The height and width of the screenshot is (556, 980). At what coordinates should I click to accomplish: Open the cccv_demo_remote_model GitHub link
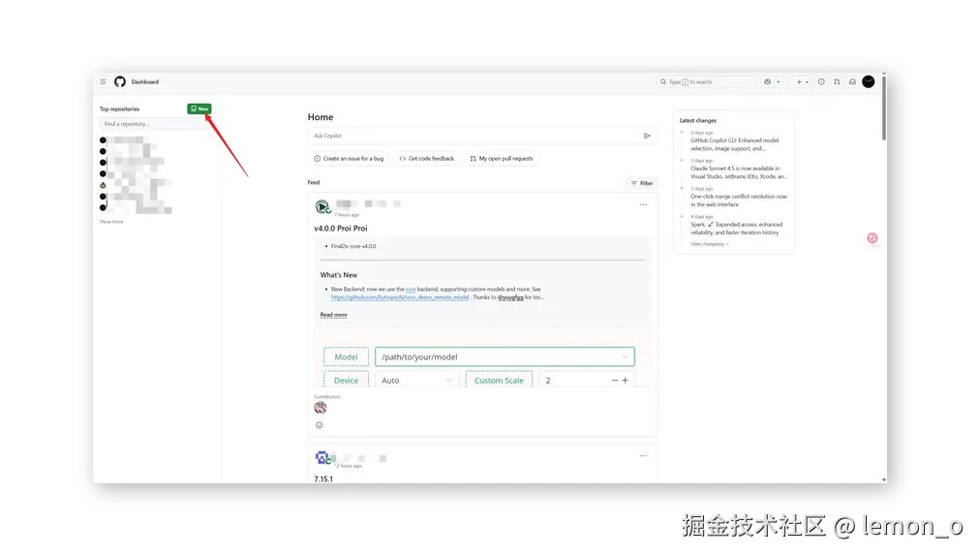[x=400, y=297]
